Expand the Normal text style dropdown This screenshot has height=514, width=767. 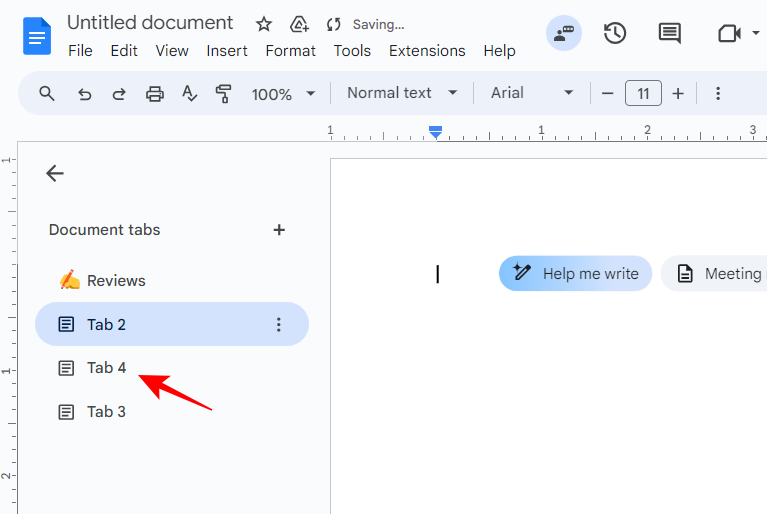(x=402, y=93)
